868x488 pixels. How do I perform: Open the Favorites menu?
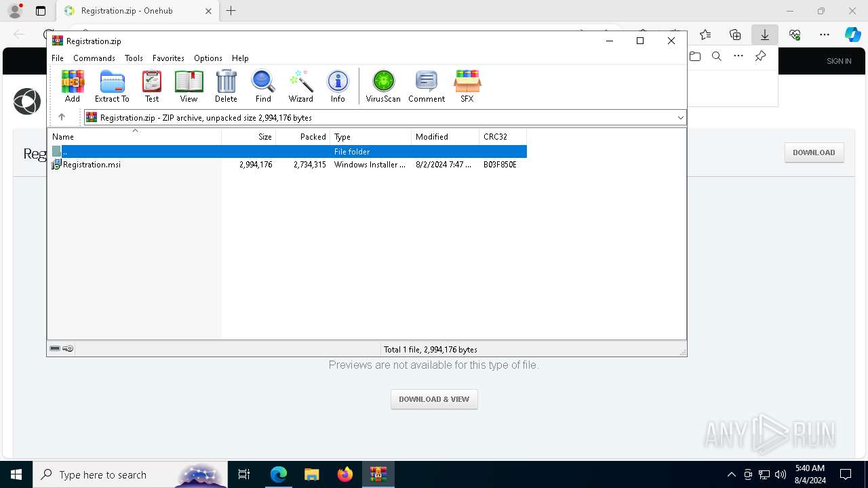point(168,58)
